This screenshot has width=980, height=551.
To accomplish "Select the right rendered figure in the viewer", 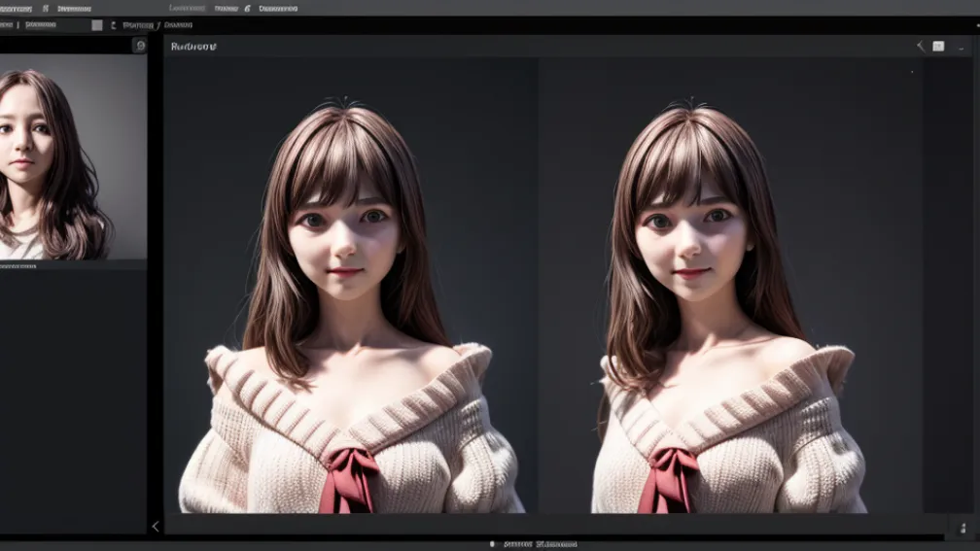I will [729, 306].
